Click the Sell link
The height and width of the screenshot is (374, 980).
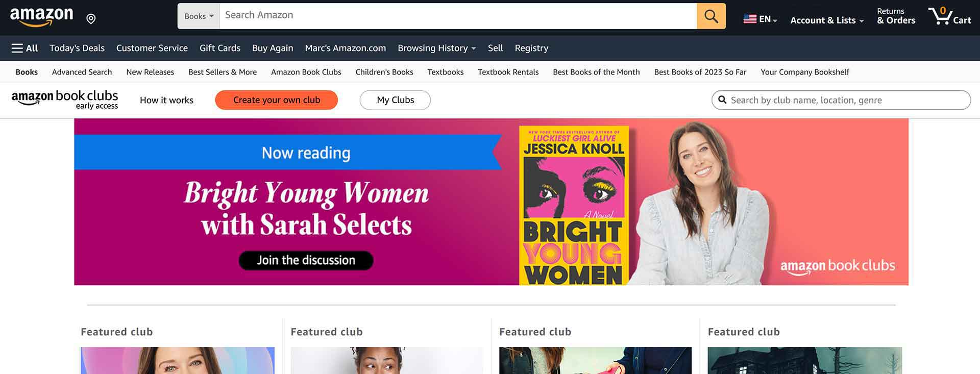pyautogui.click(x=495, y=48)
